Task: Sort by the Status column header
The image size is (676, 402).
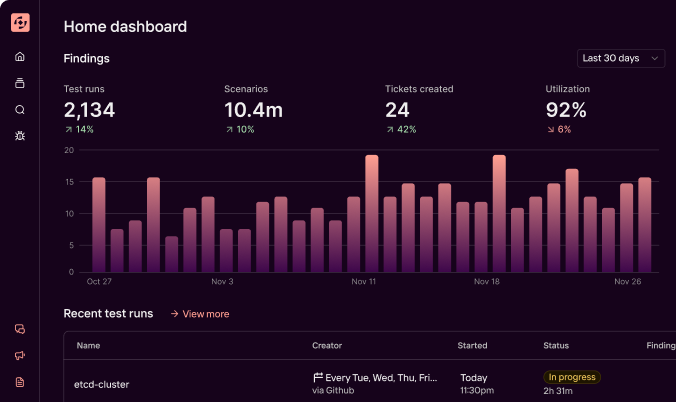Action: click(556, 345)
